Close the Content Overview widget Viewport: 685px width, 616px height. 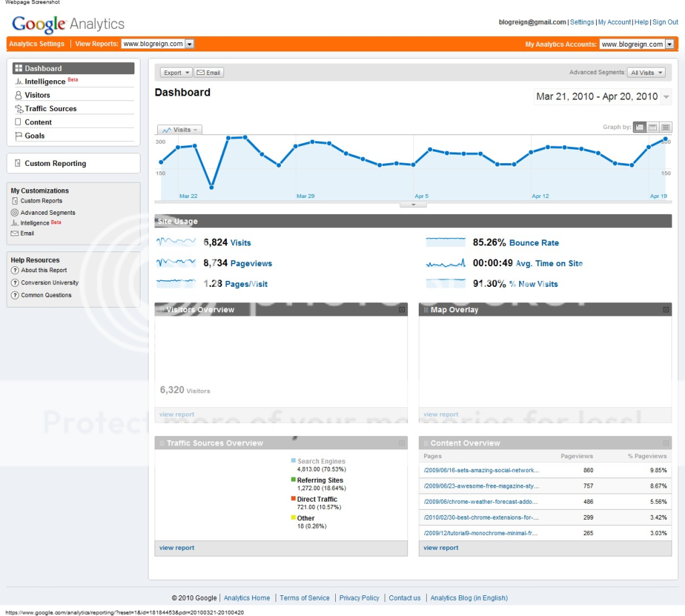(666, 443)
